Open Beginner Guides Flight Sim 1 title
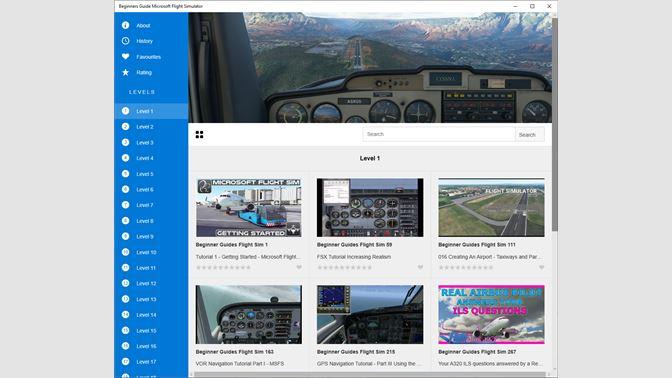 click(x=232, y=245)
